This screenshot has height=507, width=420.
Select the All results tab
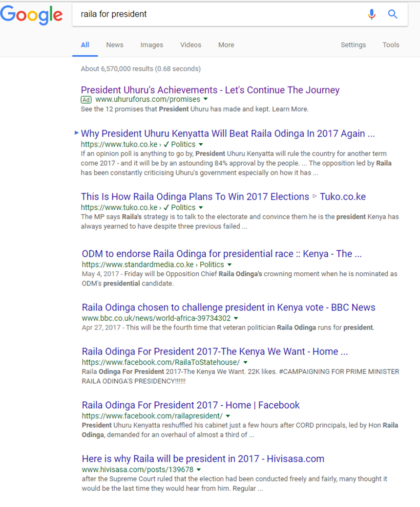[85, 45]
